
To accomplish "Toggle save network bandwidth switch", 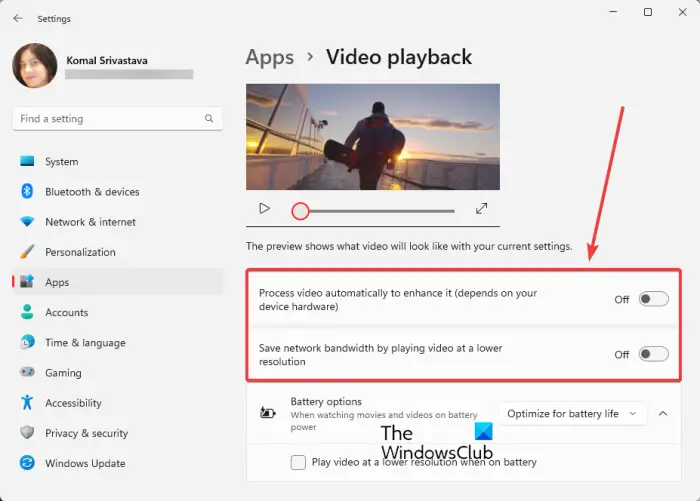I will tap(653, 354).
